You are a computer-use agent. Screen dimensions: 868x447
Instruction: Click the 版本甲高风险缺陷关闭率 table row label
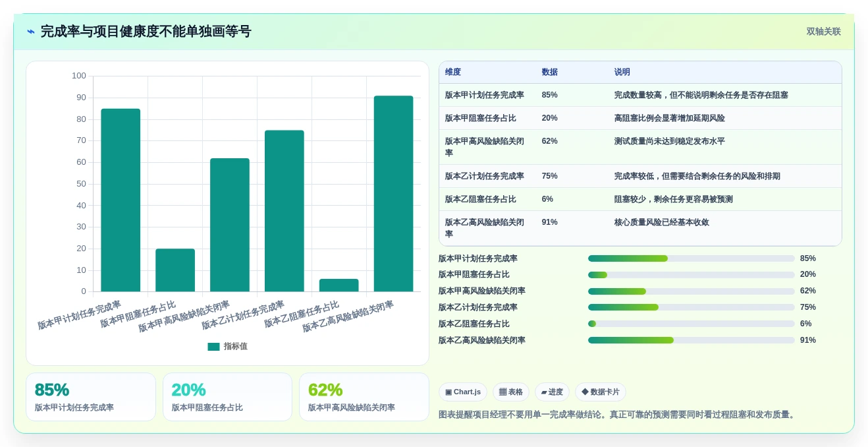485,147
